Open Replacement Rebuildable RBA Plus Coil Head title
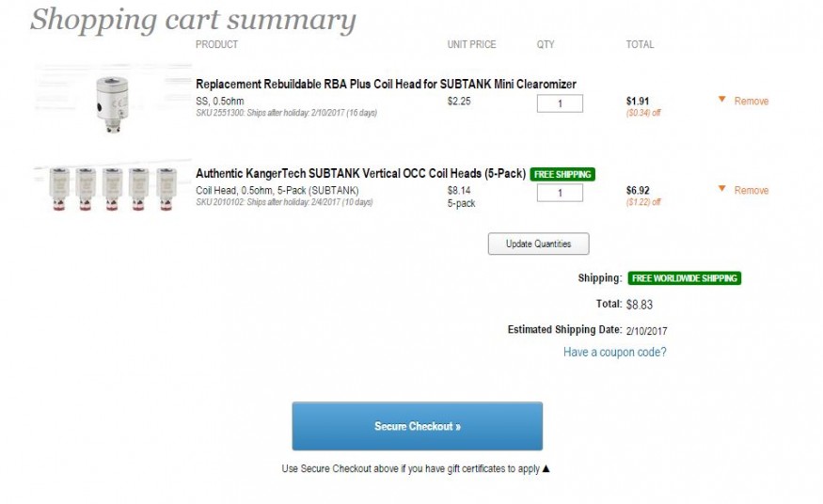Image resolution: width=823 pixels, height=504 pixels. (x=386, y=84)
